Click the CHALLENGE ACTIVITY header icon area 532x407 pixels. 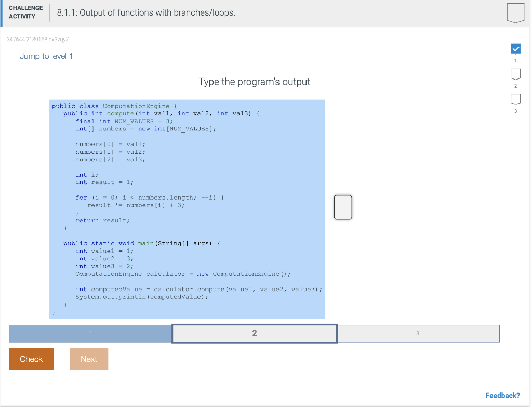pyautogui.click(x=25, y=11)
